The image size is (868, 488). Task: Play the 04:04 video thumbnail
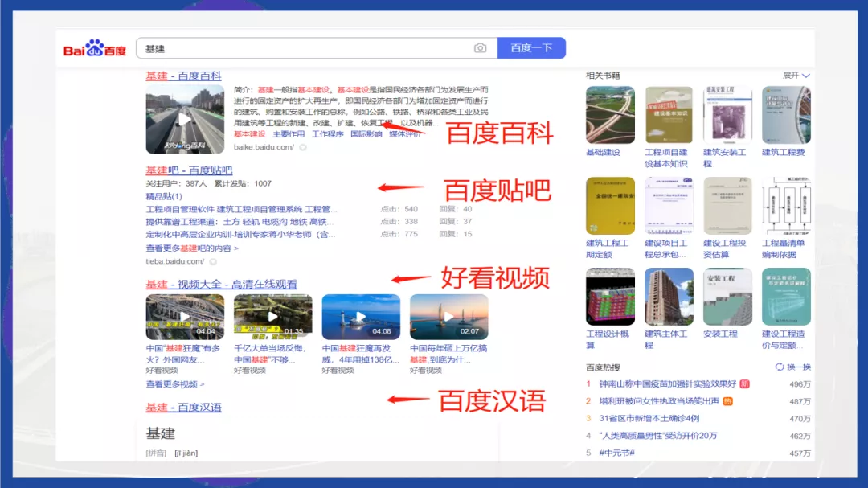pyautogui.click(x=185, y=317)
